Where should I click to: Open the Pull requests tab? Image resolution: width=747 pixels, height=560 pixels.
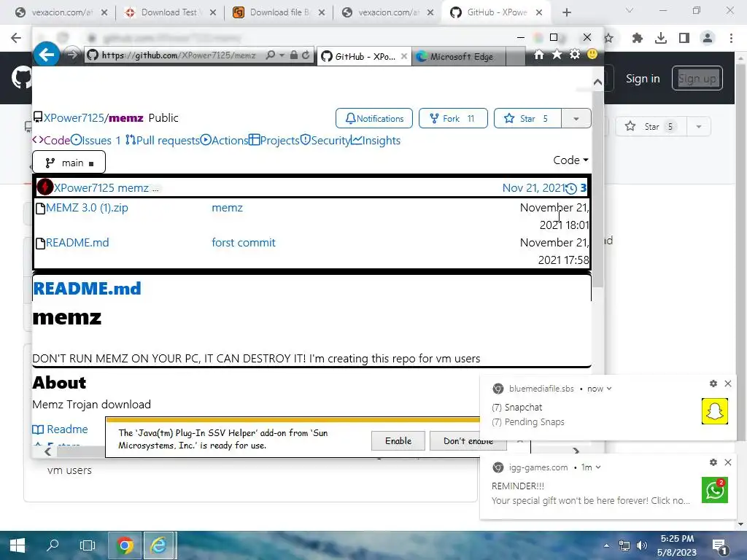[x=163, y=141]
